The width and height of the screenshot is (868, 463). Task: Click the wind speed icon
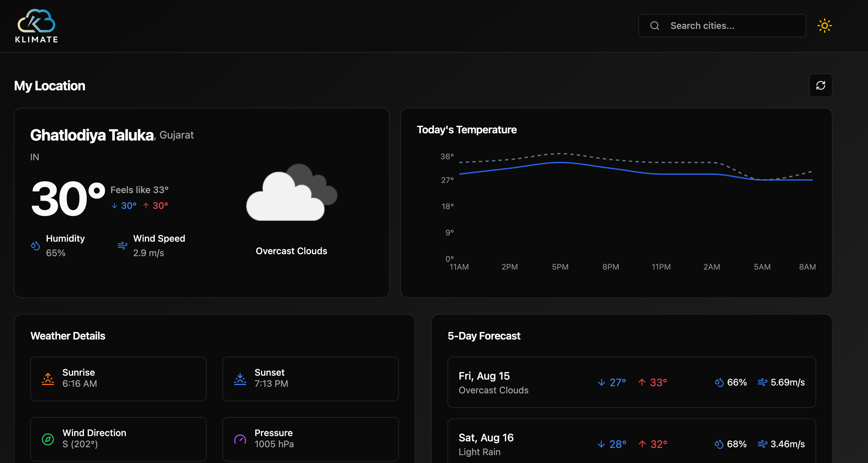[x=122, y=246]
